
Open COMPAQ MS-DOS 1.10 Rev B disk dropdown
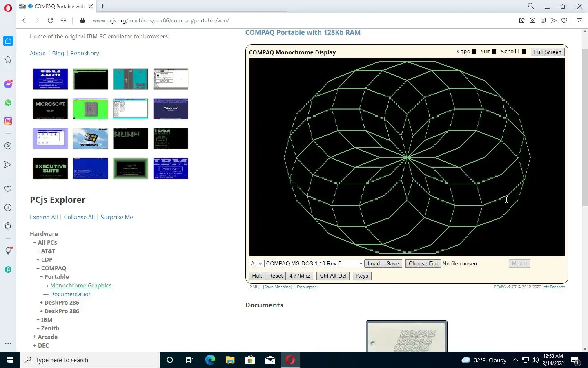(x=314, y=263)
